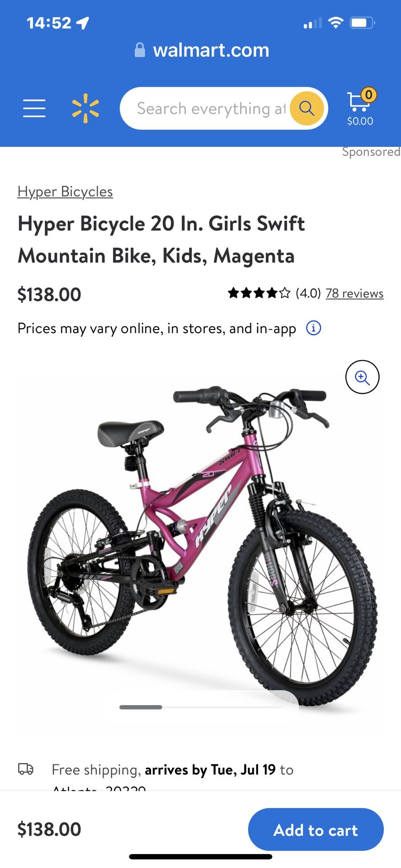Tap the Walmart spark logo
Image resolution: width=401 pixels, height=868 pixels.
tap(85, 108)
